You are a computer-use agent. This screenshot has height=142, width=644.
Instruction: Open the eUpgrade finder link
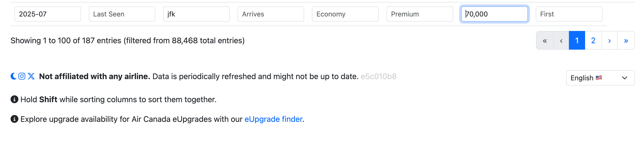tap(273, 119)
